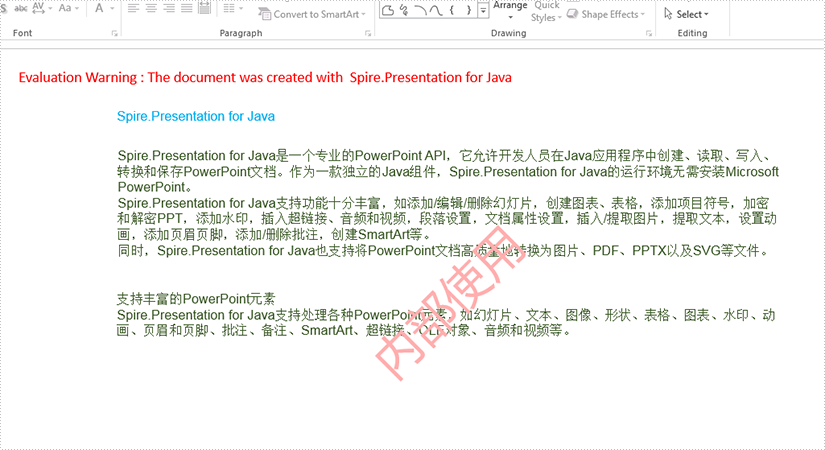Click the line starting 同时，Spire.Presentation
This screenshot has height=450, width=825.
442,251
